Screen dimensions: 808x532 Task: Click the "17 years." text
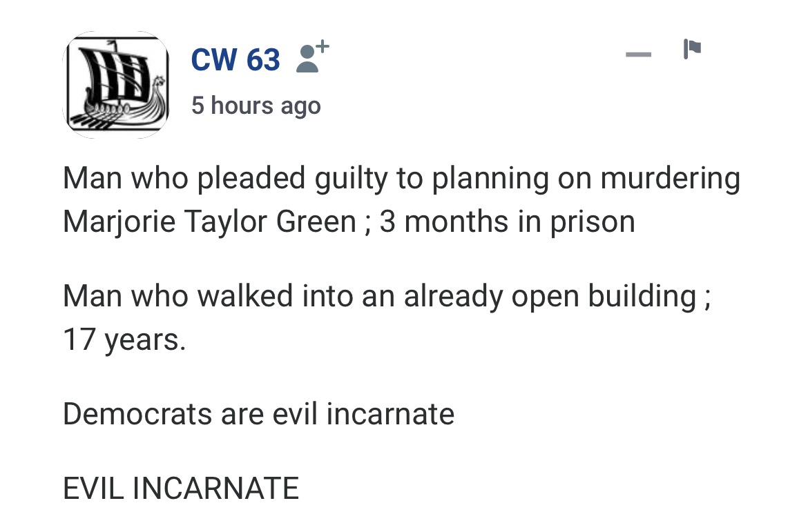point(124,339)
